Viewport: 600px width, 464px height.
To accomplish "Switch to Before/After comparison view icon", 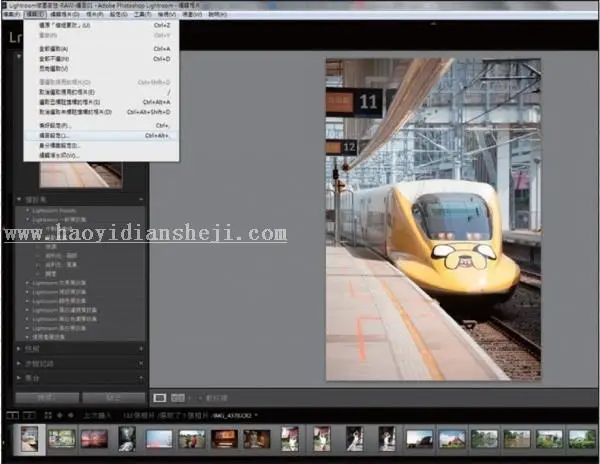I will pos(176,398).
